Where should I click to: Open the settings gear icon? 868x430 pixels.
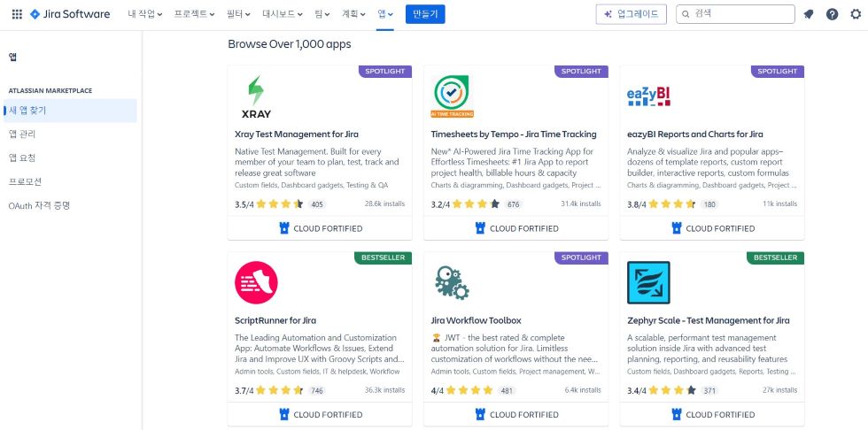point(856,14)
